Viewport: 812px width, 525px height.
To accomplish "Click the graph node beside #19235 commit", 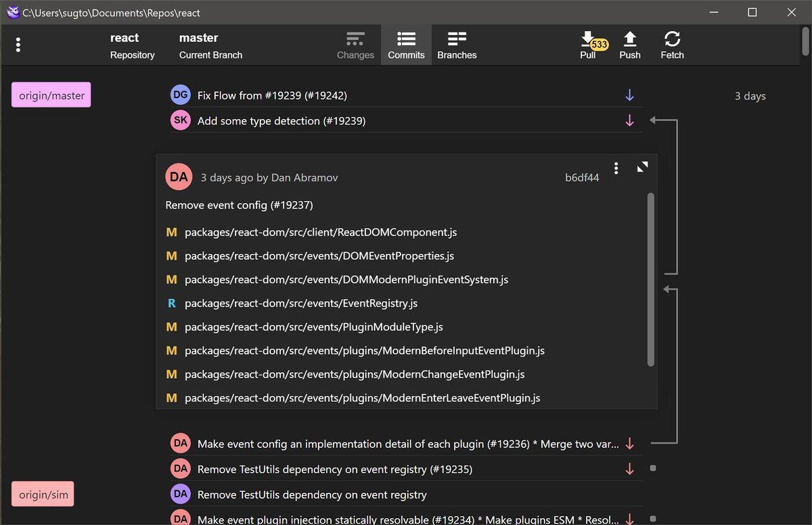I will (652, 467).
